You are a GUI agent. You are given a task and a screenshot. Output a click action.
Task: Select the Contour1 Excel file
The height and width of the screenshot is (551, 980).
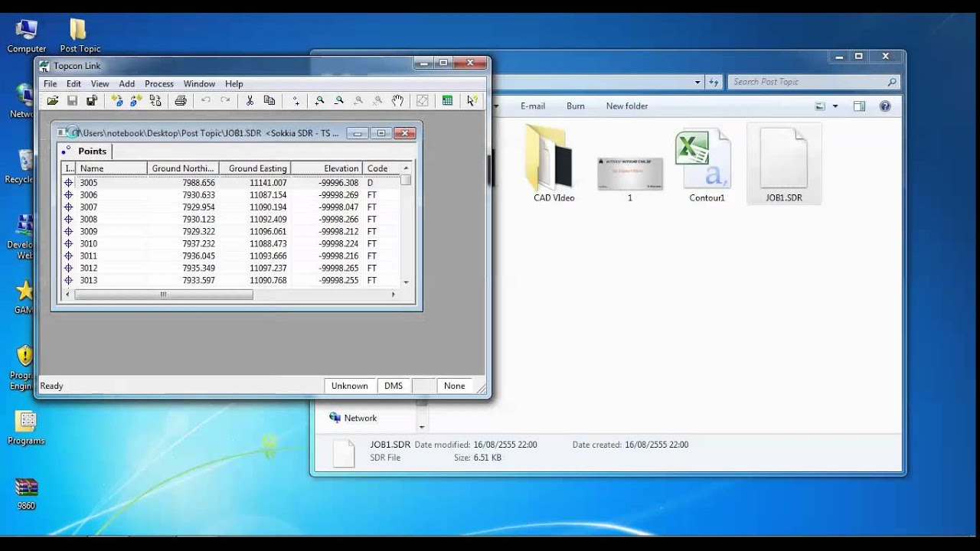(707, 165)
